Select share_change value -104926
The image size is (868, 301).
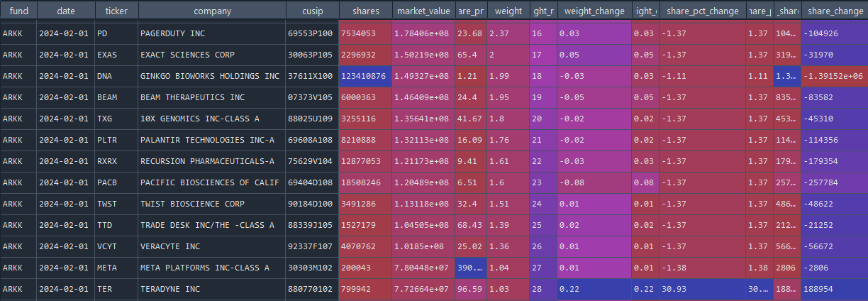(x=835, y=33)
